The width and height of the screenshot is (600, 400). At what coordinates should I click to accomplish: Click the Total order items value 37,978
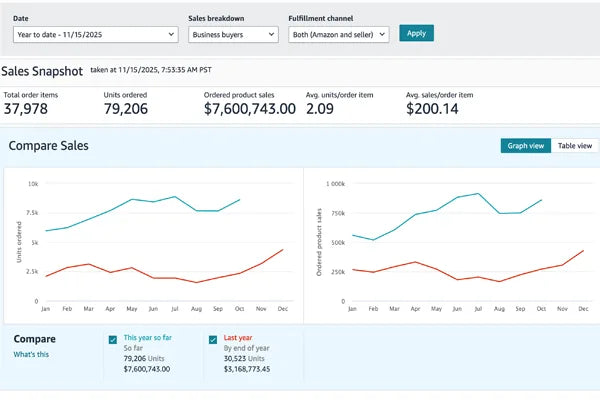click(x=26, y=109)
